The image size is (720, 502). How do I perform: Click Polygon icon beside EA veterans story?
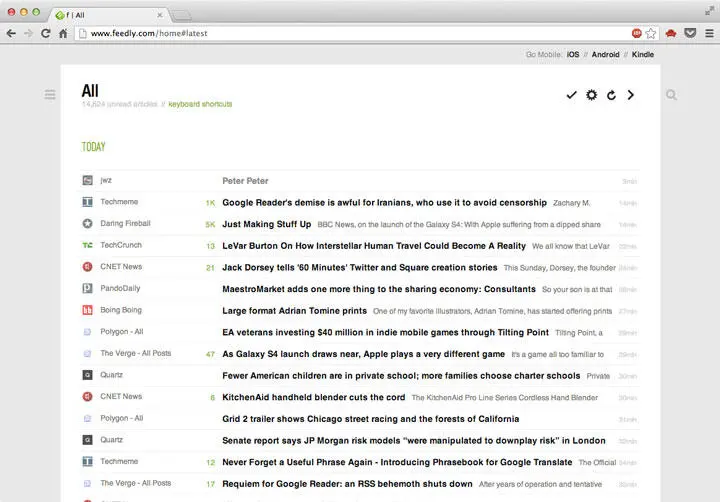click(87, 332)
